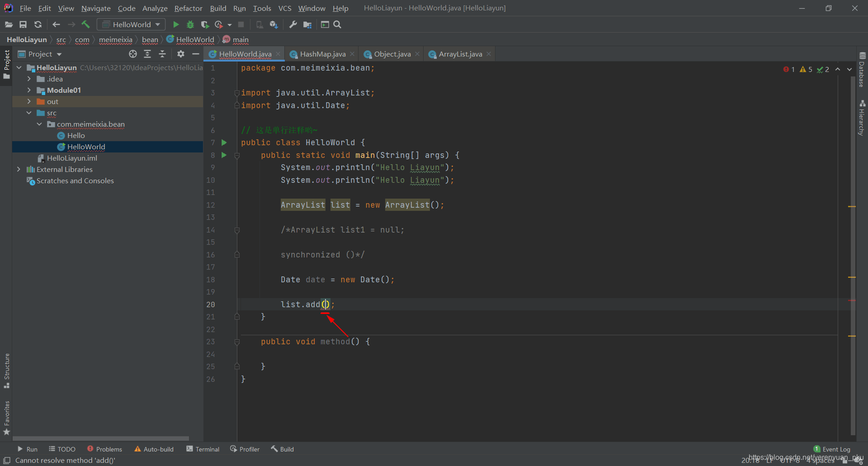The width and height of the screenshot is (868, 466).
Task: Open the Profiler tool window
Action: [245, 449]
